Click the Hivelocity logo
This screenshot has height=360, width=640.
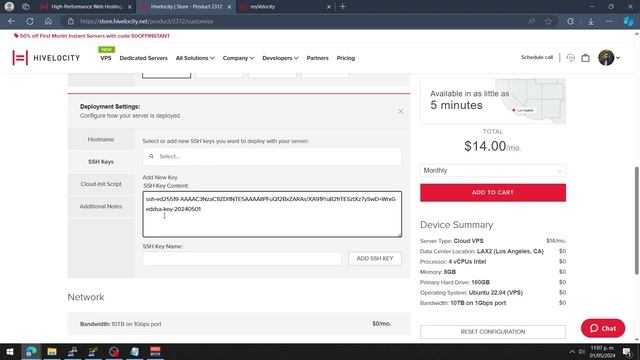46,58
